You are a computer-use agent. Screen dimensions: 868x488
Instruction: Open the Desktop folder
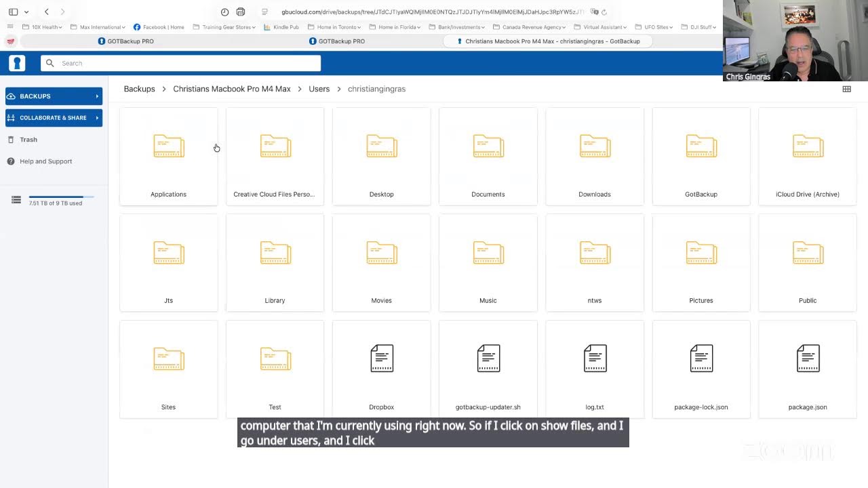[381, 157]
